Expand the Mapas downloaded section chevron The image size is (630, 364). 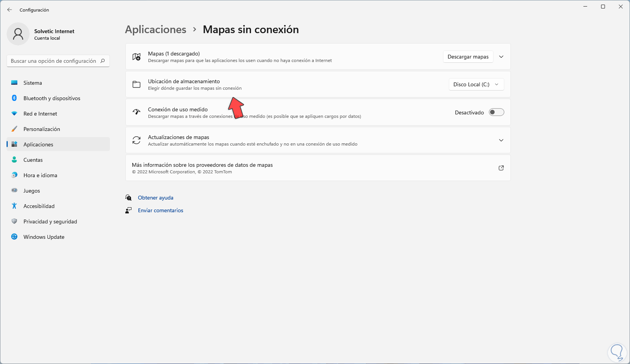(x=501, y=57)
